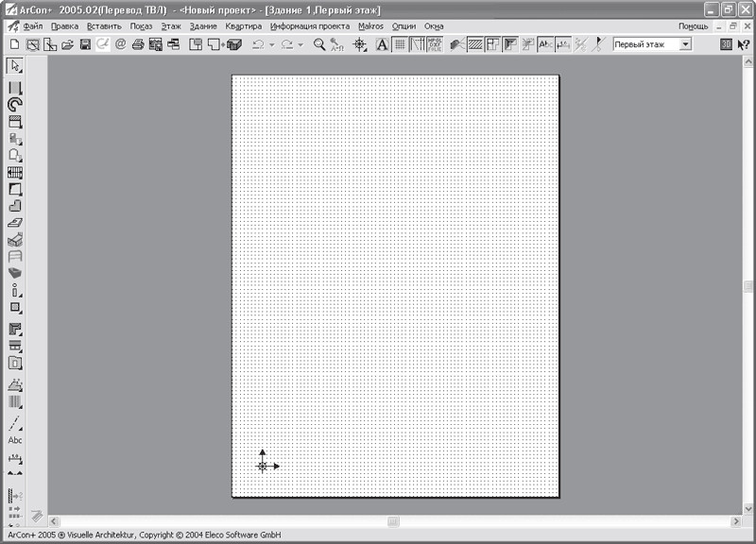Click the New project icon

[x=14, y=44]
